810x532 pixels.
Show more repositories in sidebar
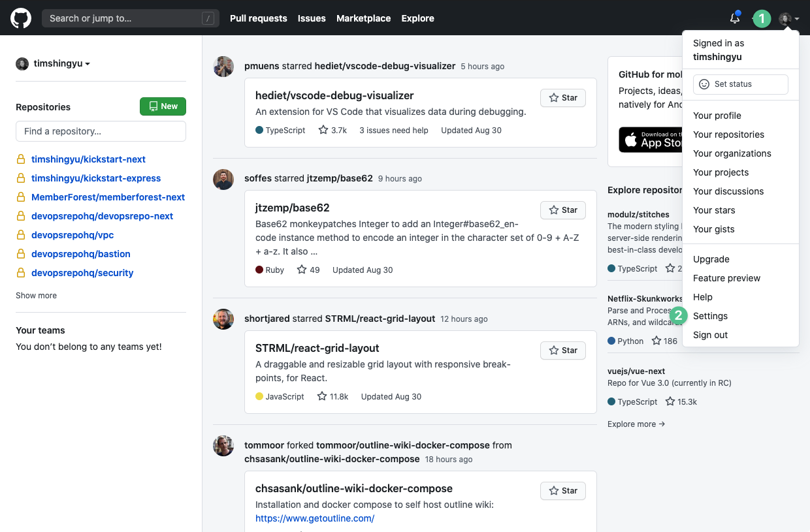tap(36, 296)
